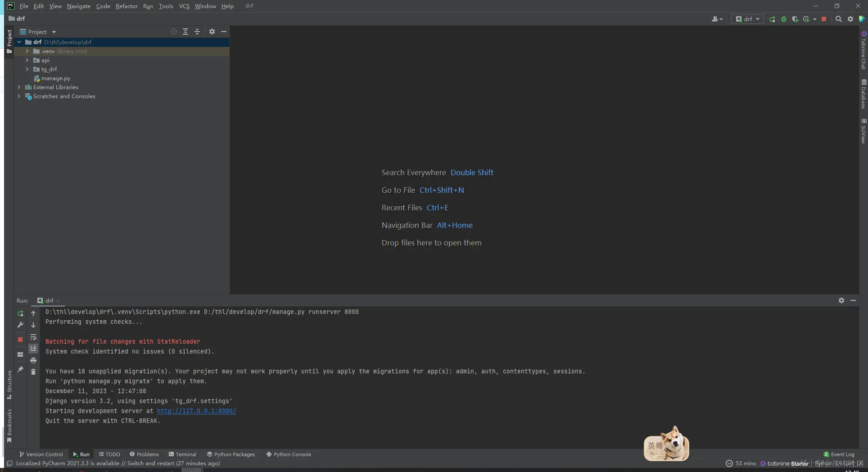This screenshot has height=472, width=868.
Task: Stop the process in the Run panel
Action: coord(20,340)
